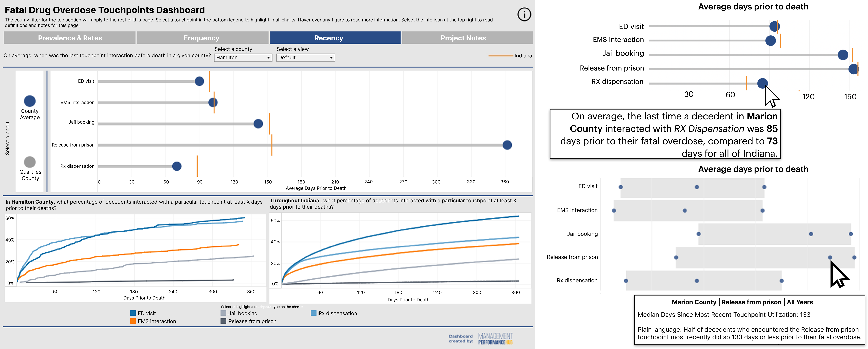Click the Release from prison row label
Screen dimensions: 868x349
click(73, 145)
